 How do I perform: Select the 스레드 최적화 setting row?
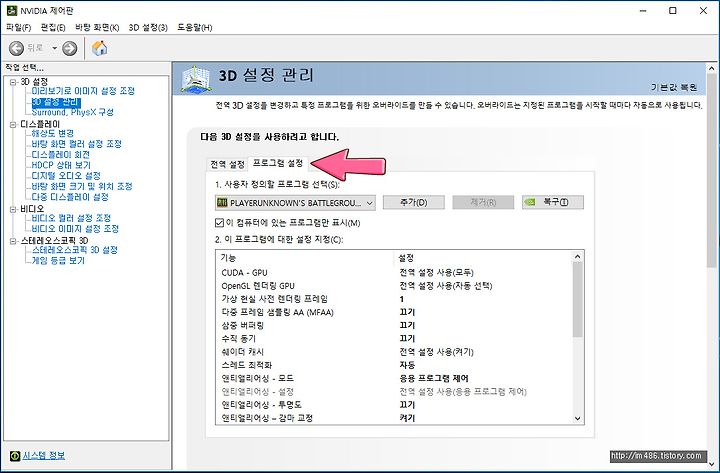point(394,365)
